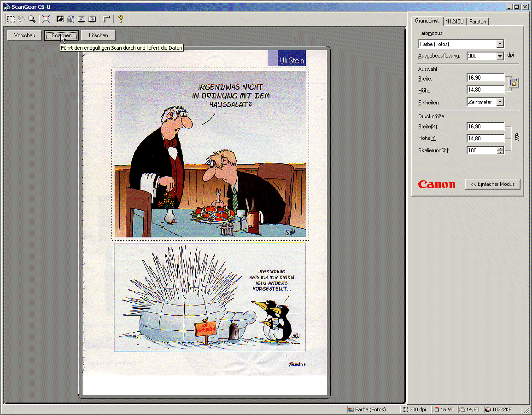Open the Grundeinst. tab

[427, 21]
